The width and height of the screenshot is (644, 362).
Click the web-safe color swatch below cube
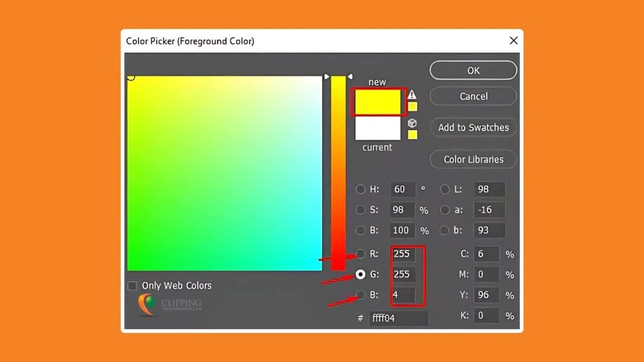tap(412, 134)
